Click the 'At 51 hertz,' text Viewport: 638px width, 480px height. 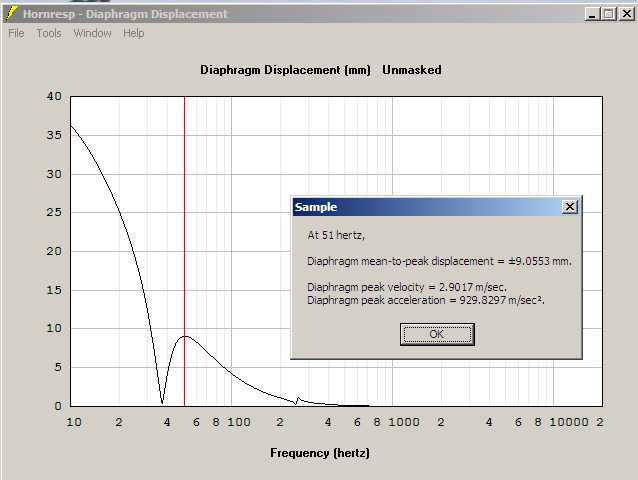[336, 236]
